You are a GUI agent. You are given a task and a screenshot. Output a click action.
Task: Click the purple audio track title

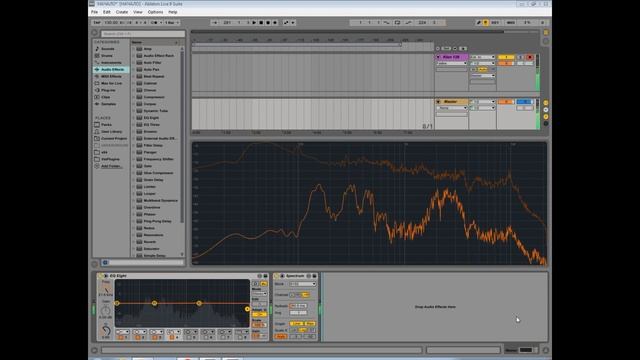[451, 57]
